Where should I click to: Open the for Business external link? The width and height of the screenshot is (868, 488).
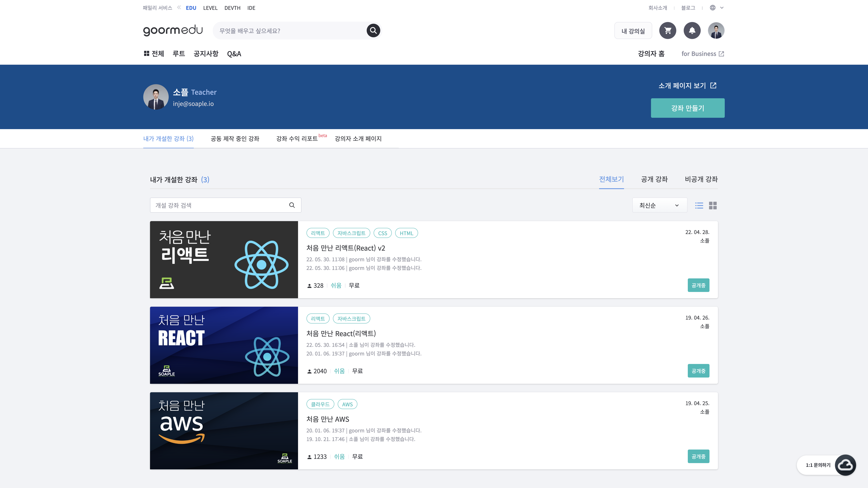pyautogui.click(x=703, y=54)
